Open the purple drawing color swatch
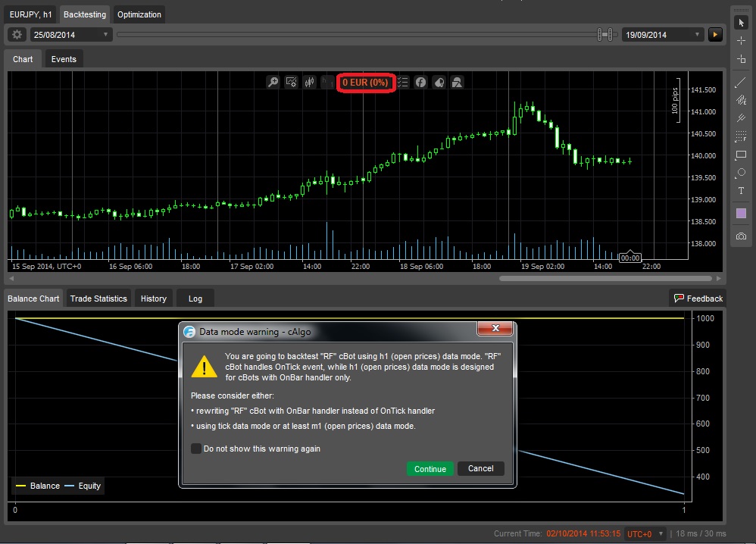This screenshot has width=756, height=544. (741, 213)
